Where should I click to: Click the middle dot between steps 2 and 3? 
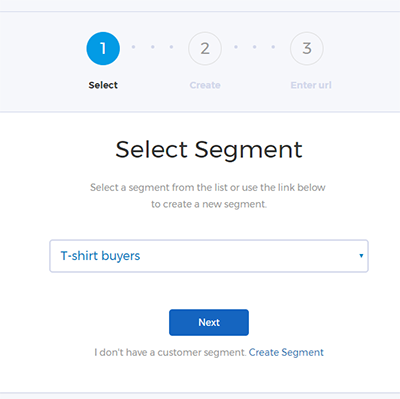pos(254,47)
